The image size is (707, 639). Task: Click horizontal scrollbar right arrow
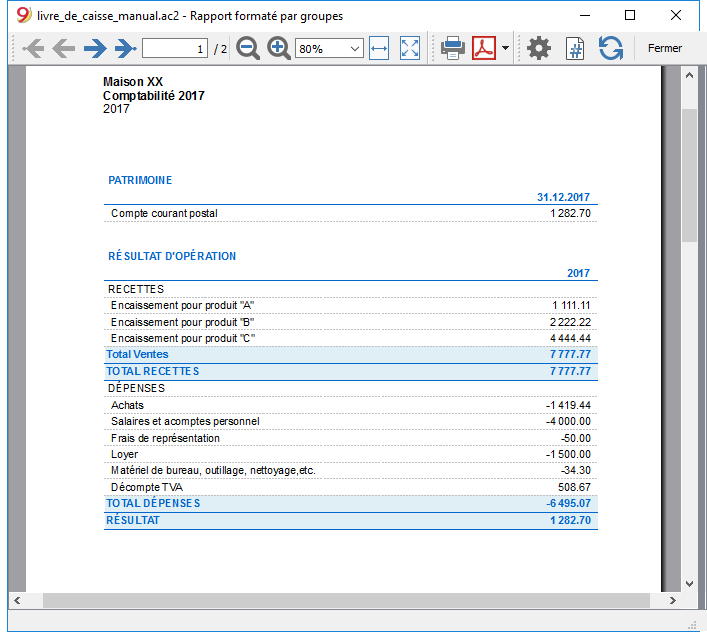pyautogui.click(x=672, y=600)
